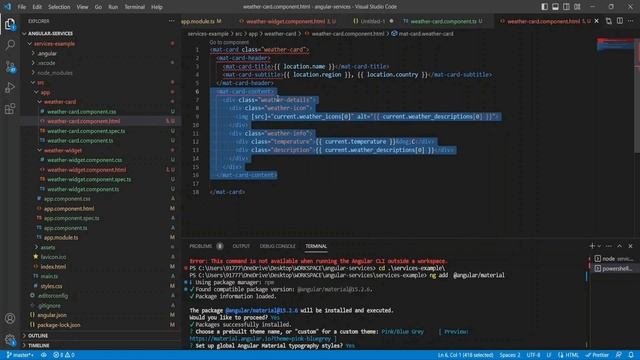Open the compare changes editor icon

click(609, 21)
